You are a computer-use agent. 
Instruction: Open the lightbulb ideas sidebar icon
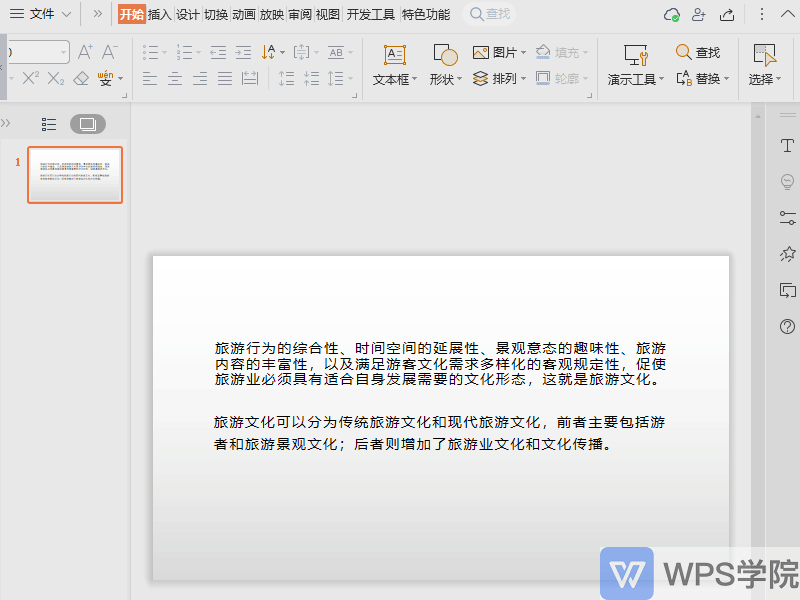[787, 182]
